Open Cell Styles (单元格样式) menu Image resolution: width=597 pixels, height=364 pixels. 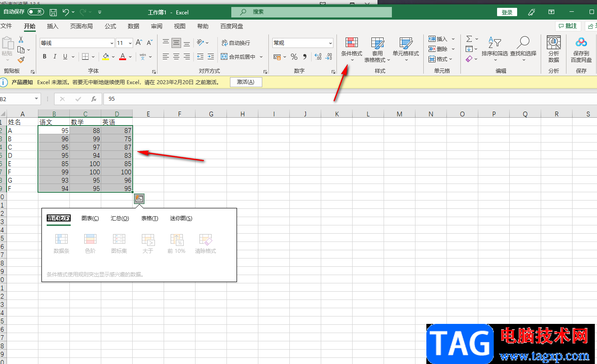tap(406, 50)
